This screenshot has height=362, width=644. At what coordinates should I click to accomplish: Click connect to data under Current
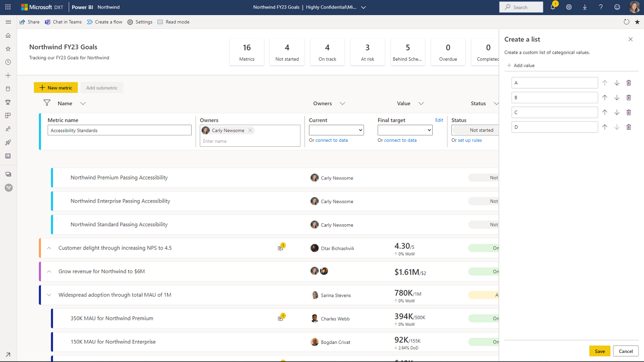pos(332,140)
